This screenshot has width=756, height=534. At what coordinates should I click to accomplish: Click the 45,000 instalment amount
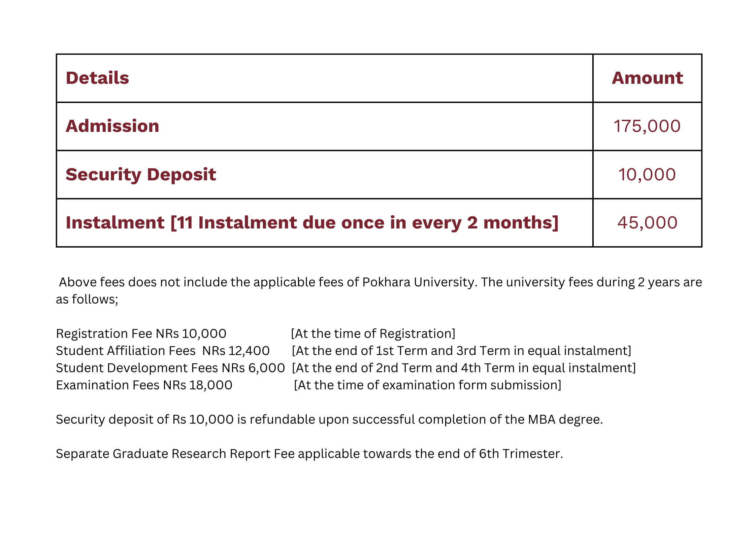[x=647, y=223]
